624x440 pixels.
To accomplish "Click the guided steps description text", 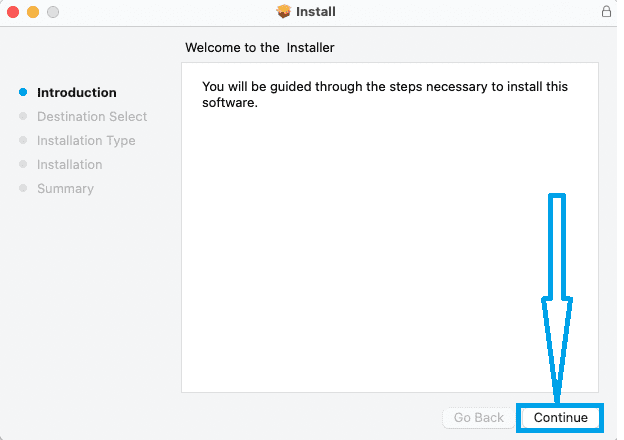I will pos(384,94).
